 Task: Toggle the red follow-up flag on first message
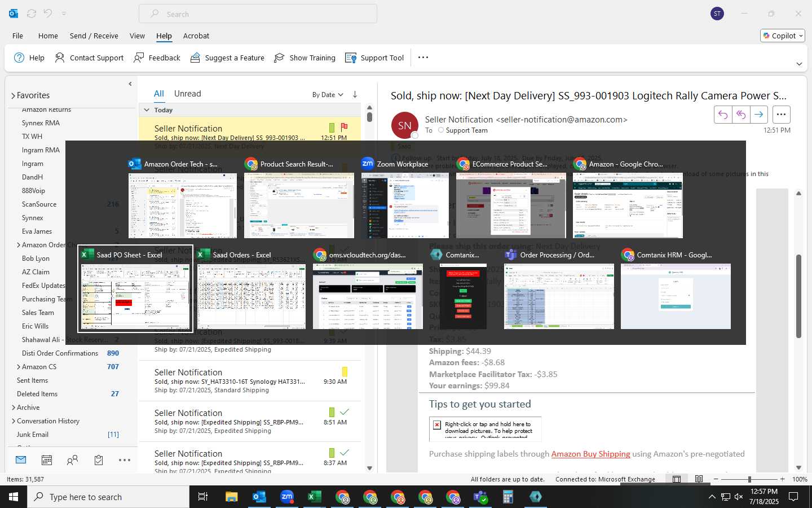coord(344,127)
